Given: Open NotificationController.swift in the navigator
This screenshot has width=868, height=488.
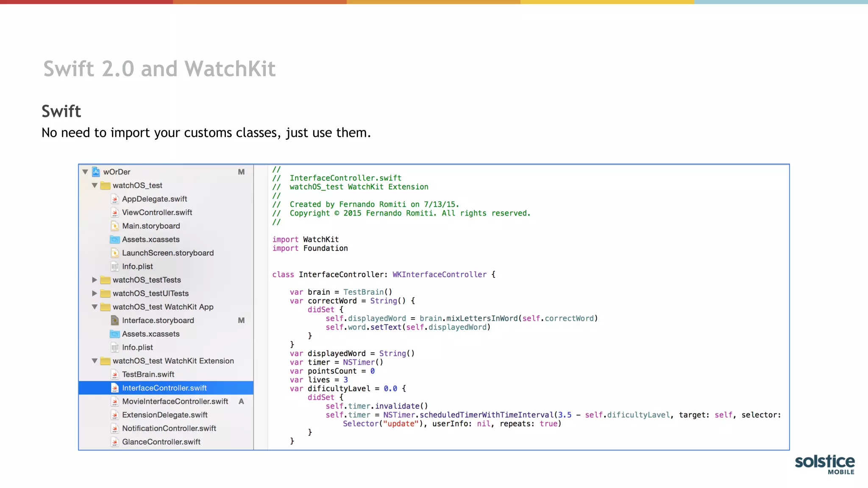Looking at the screenshot, I should 169,429.
